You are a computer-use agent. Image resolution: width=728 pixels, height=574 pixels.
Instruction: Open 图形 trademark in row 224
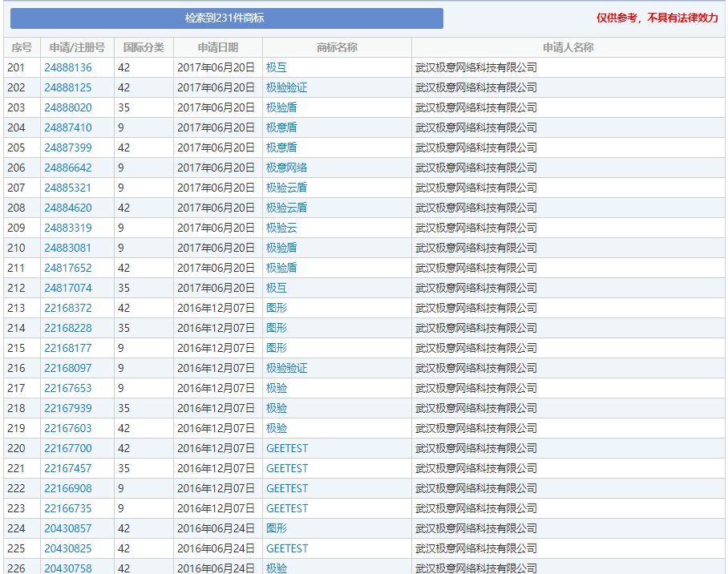[277, 528]
